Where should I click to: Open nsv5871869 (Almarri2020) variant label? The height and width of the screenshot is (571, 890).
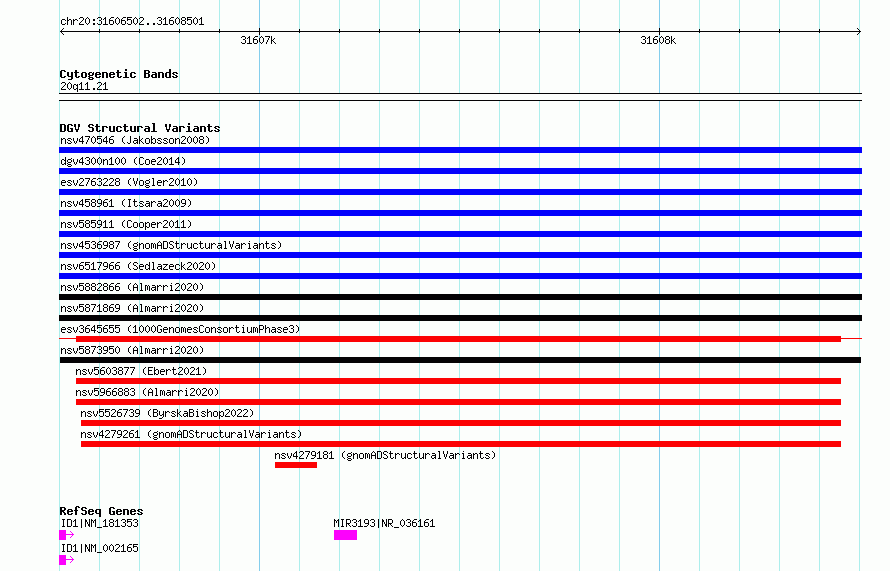(132, 308)
